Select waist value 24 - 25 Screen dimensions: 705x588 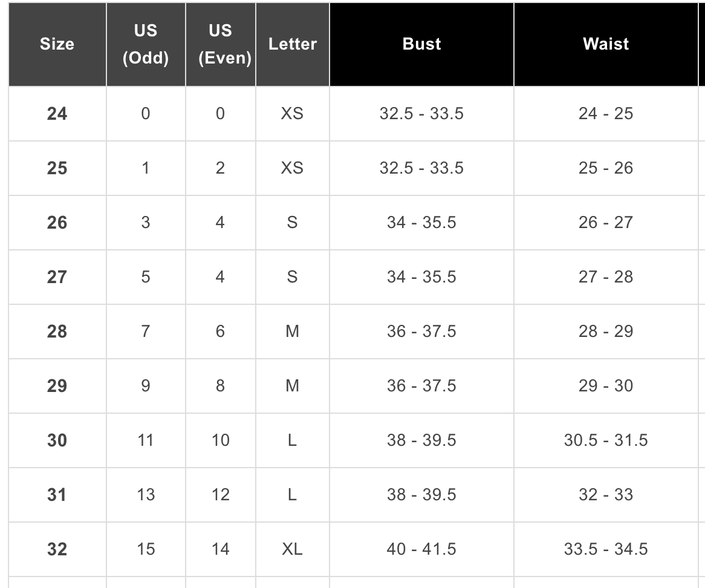(x=606, y=114)
